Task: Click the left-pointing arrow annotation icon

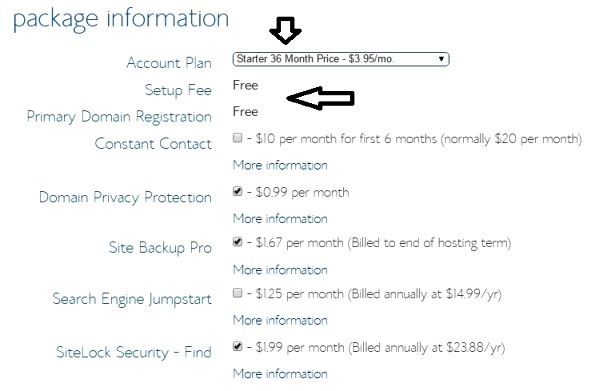Action: click(320, 98)
